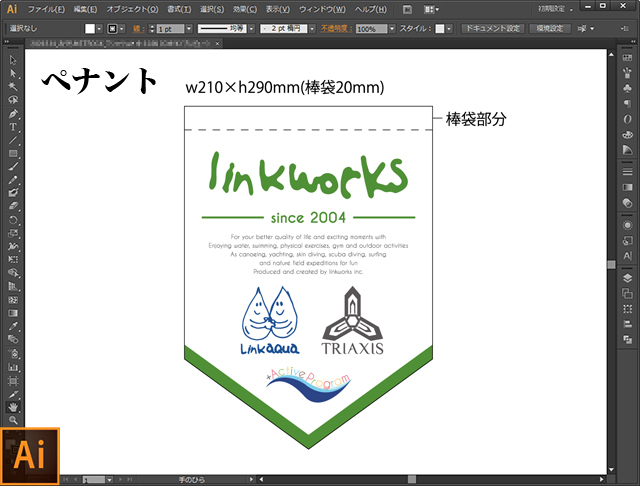Image resolution: width=640 pixels, height=486 pixels.
Task: Select the Symbol Sprayer tool
Action: pyautogui.click(x=13, y=353)
